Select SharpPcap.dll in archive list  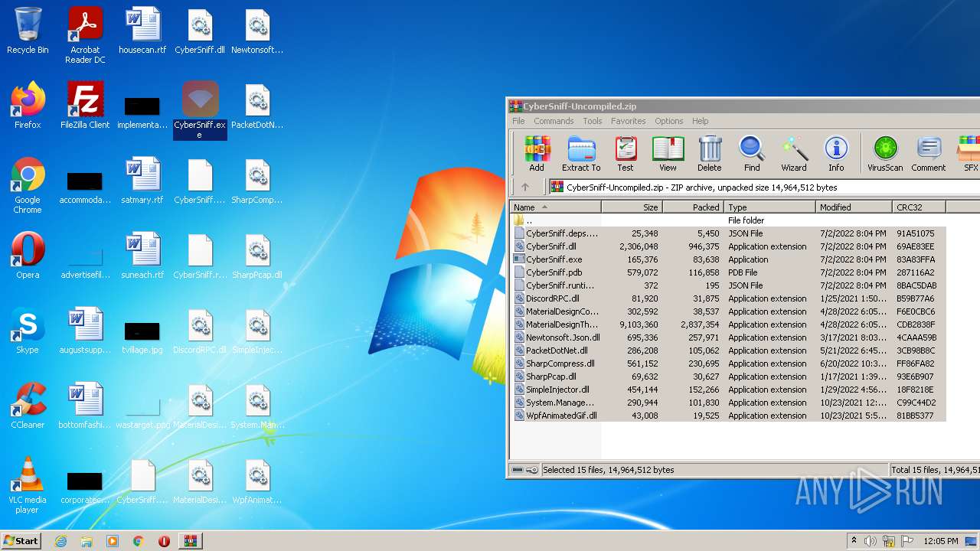tap(728, 377)
